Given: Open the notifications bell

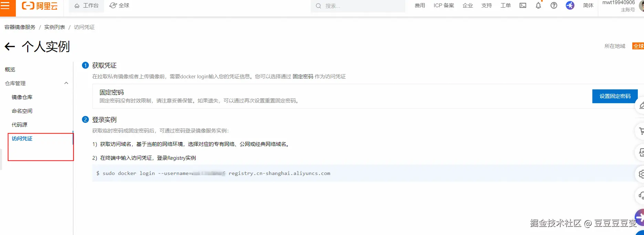Looking at the screenshot, I should (538, 6).
